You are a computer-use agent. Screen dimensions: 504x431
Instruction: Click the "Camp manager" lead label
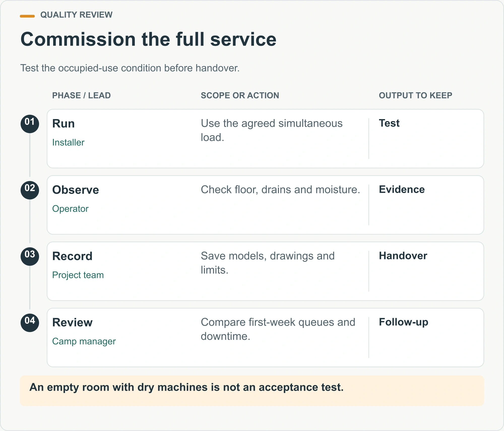click(x=84, y=341)
